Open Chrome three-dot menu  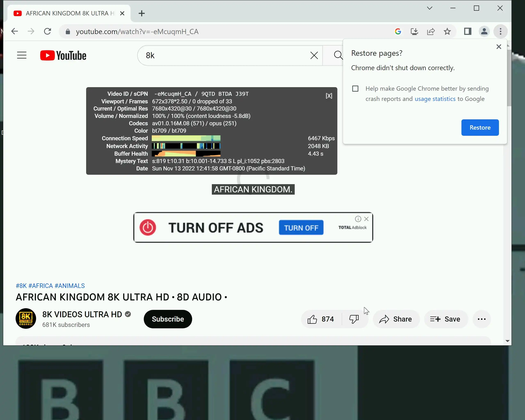tap(500, 31)
